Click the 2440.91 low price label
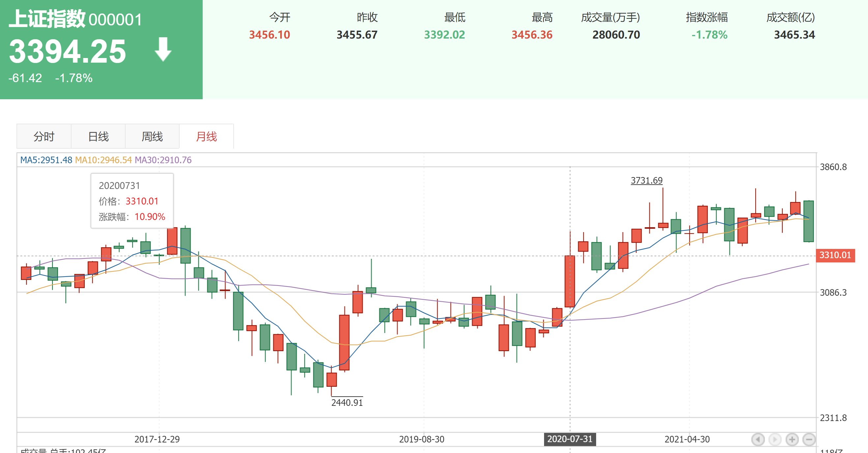This screenshot has height=453, width=868. 347,403
